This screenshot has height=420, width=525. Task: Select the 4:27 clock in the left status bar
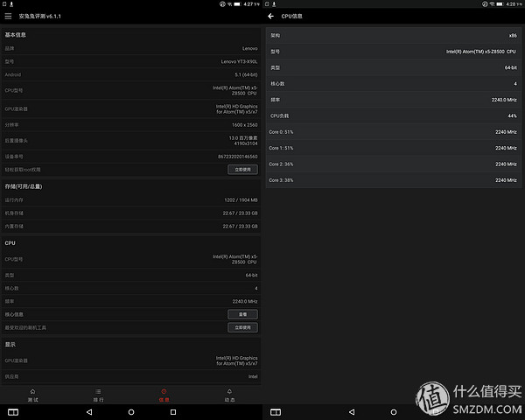[248, 4]
